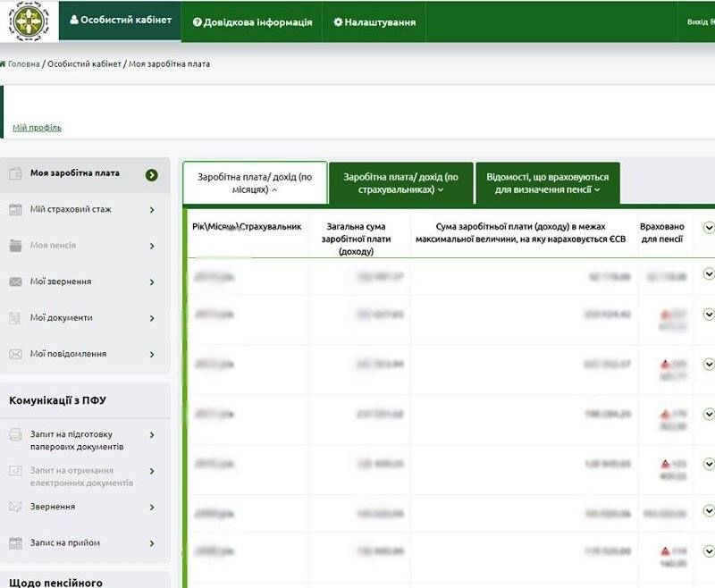Click the document icon beside Мої документи
The height and width of the screenshot is (588, 715).
point(14,317)
